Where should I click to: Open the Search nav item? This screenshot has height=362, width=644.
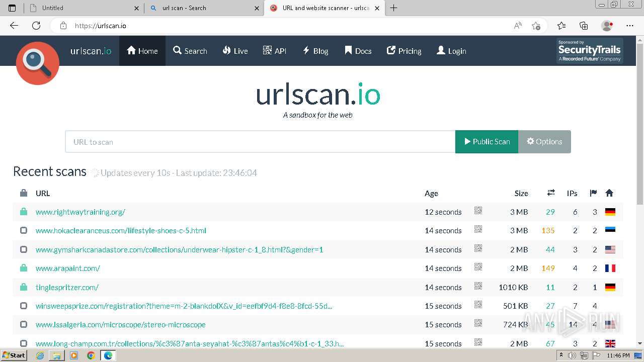[190, 51]
